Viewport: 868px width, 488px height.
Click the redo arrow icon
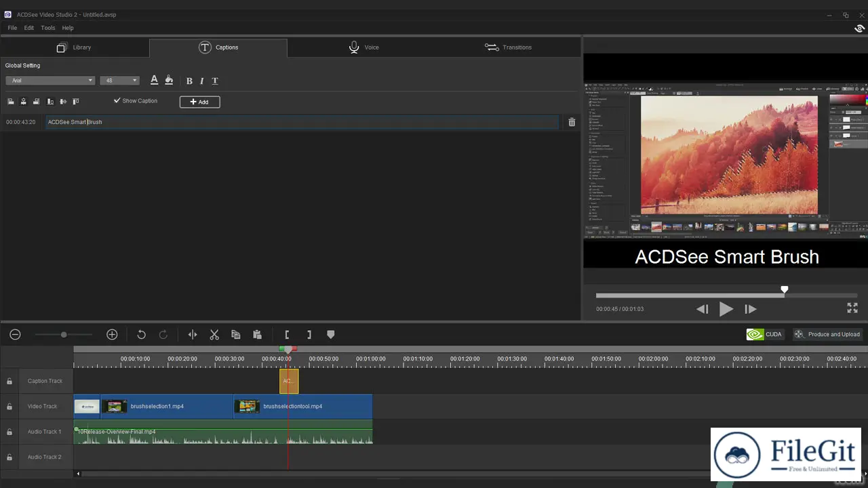163,334
